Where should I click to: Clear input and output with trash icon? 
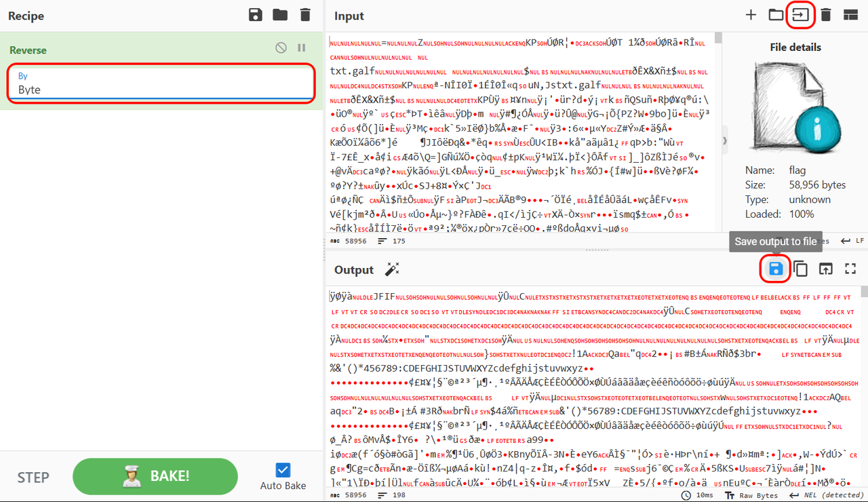825,15
